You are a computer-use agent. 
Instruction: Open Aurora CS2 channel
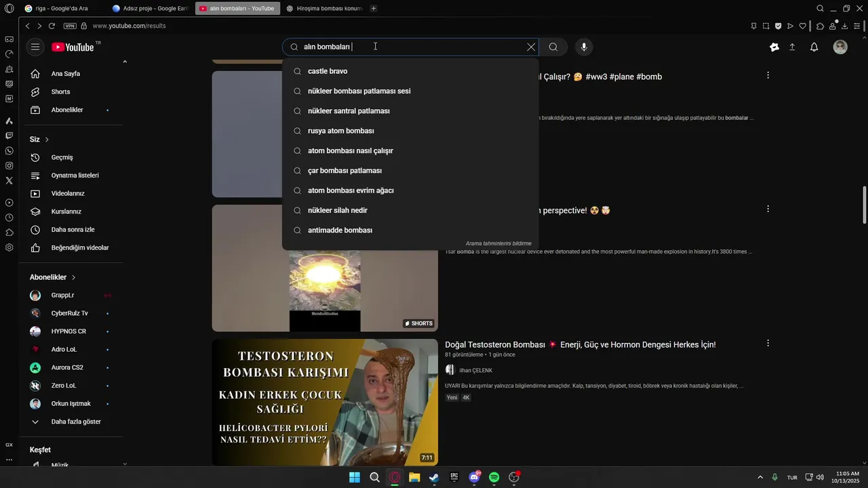pyautogui.click(x=71, y=367)
